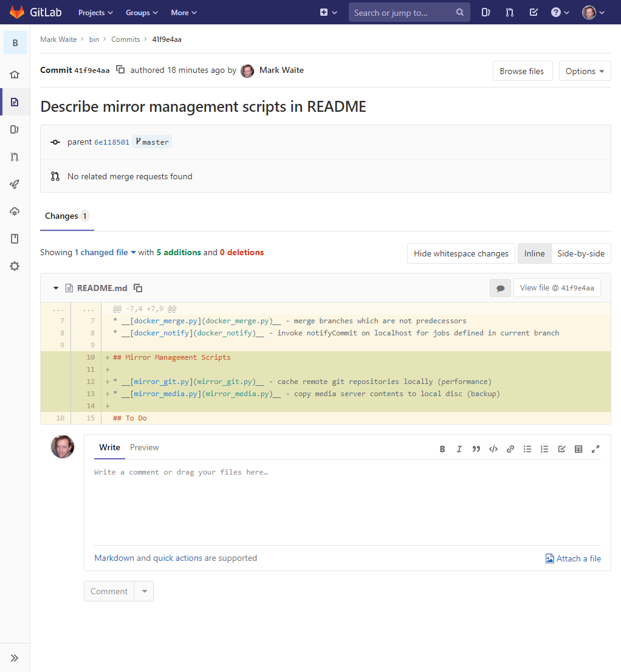Click the Browse files button
The image size is (621, 672).
(x=521, y=71)
